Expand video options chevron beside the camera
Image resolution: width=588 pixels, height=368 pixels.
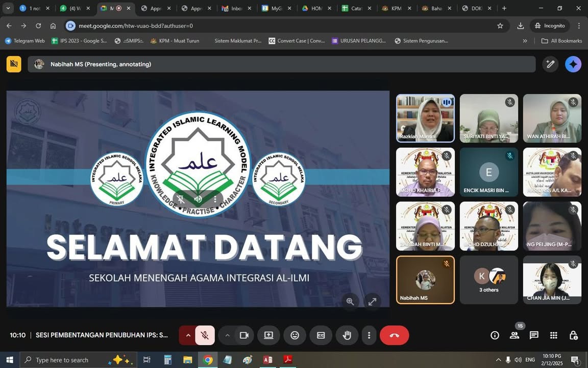click(227, 335)
